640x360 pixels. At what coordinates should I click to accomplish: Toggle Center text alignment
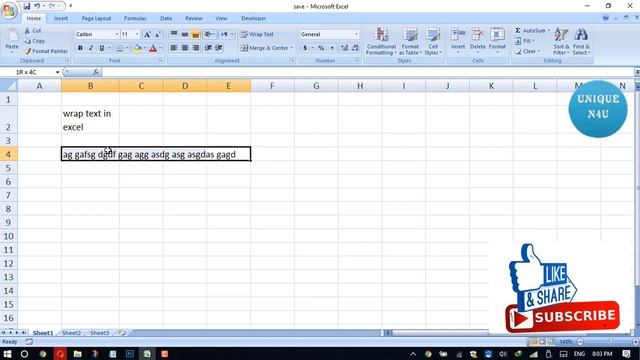185,48
